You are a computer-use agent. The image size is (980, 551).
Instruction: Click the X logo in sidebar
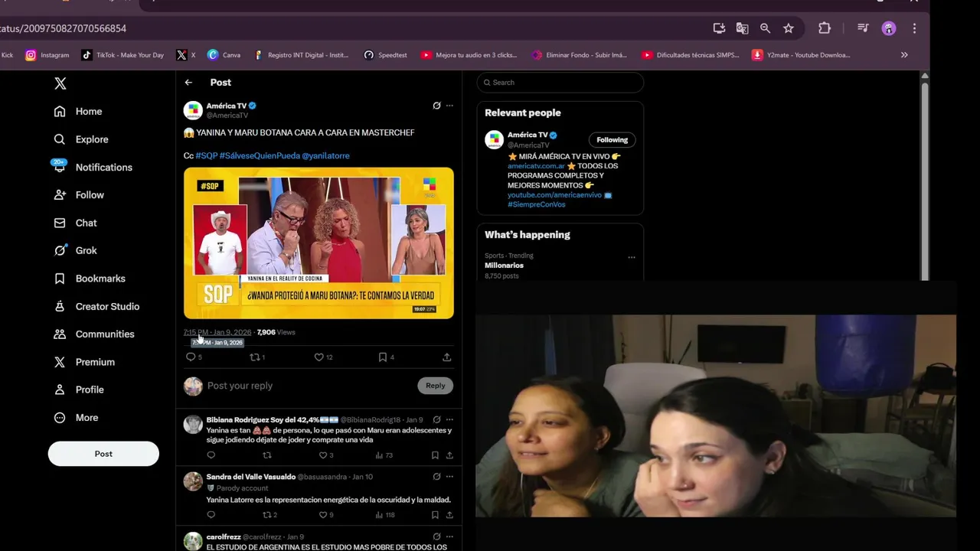pyautogui.click(x=60, y=83)
